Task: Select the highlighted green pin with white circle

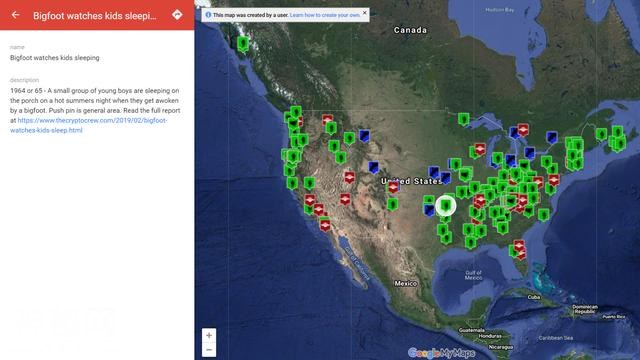Action: (446, 206)
